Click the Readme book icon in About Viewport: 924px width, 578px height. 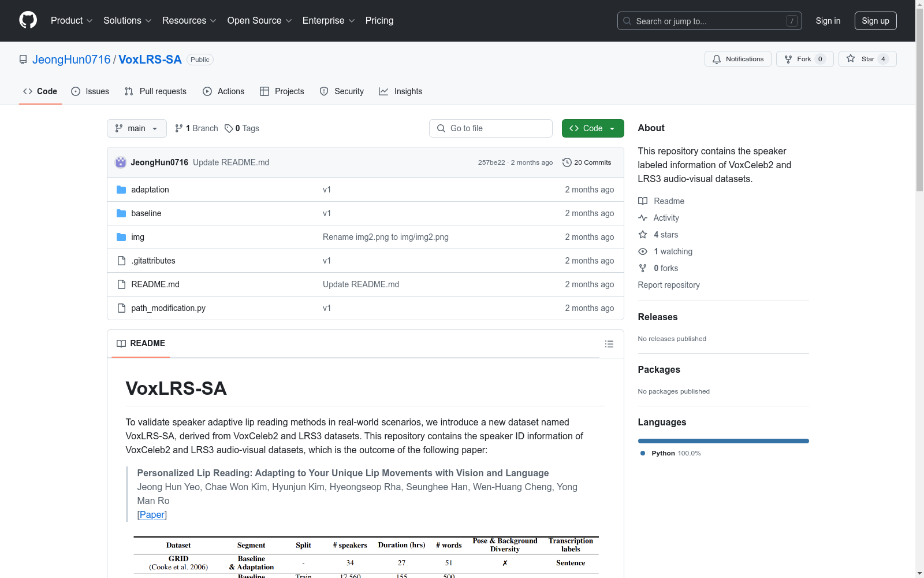tap(643, 201)
